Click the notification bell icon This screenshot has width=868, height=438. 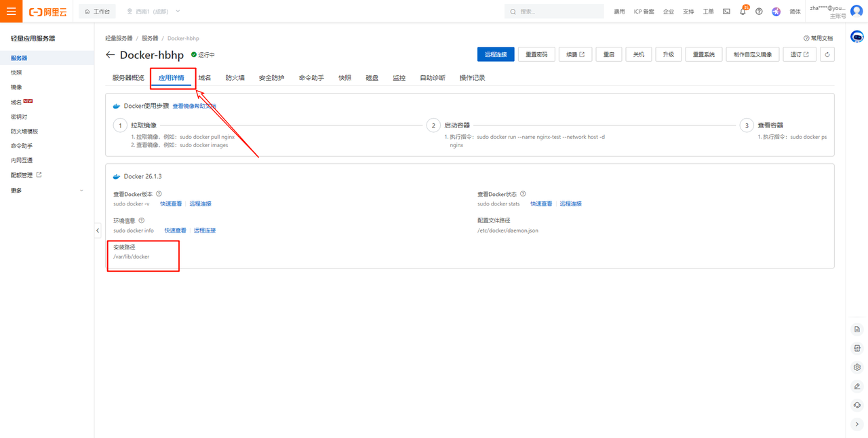click(x=743, y=12)
